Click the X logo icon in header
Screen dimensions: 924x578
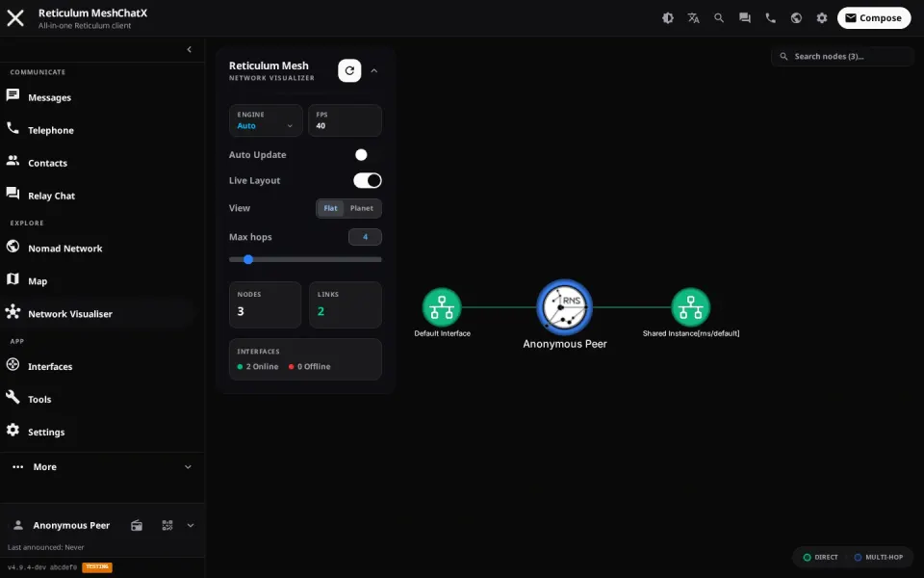pyautogui.click(x=15, y=17)
